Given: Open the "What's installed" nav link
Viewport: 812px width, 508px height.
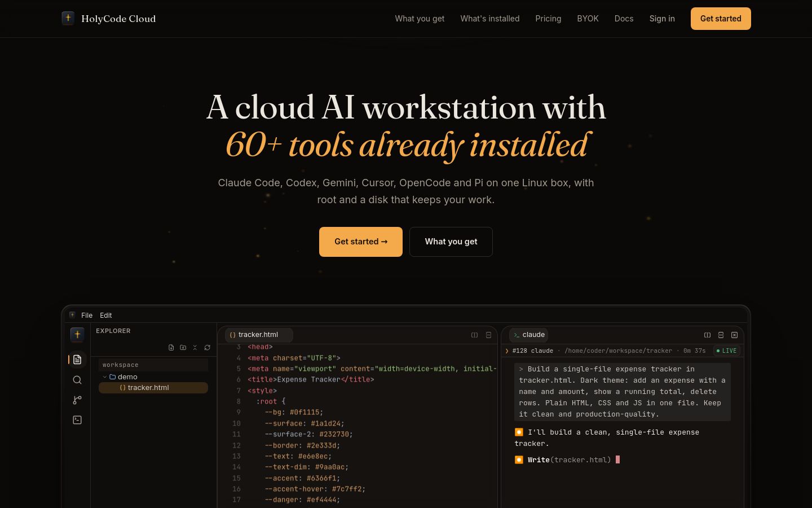Looking at the screenshot, I should click(490, 19).
